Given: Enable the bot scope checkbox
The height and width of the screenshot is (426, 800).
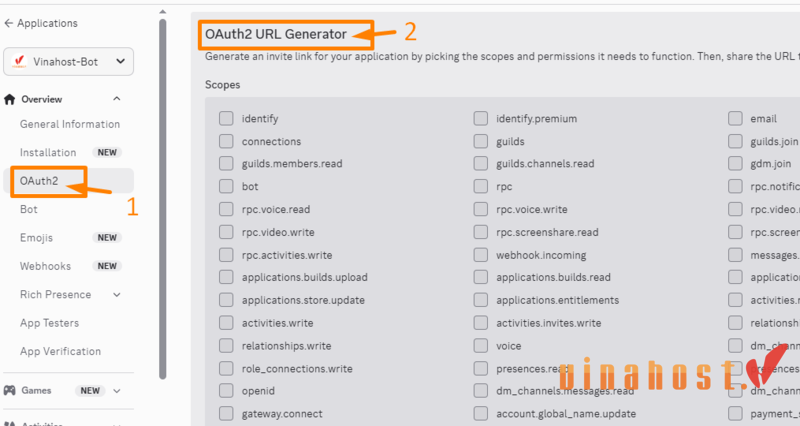Looking at the screenshot, I should [x=226, y=186].
